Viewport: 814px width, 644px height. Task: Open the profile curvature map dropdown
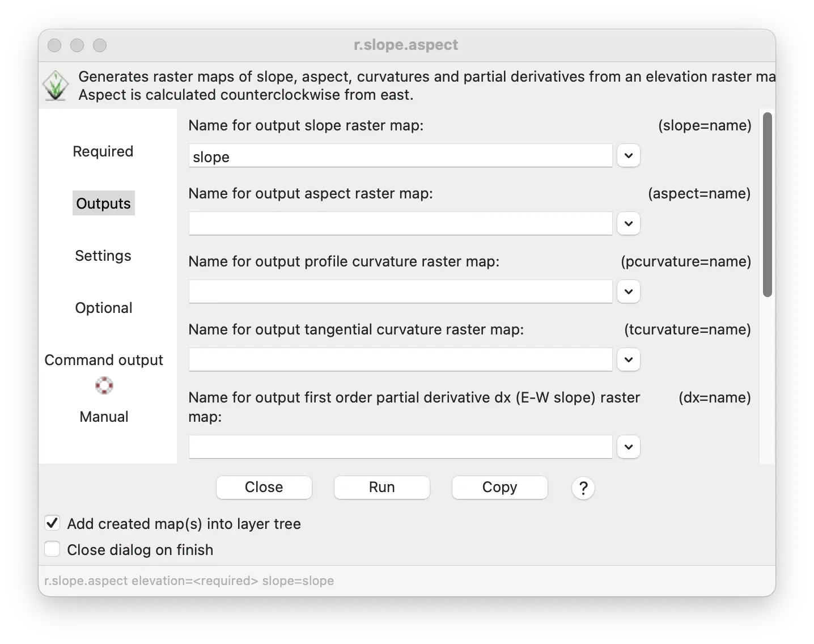click(628, 292)
